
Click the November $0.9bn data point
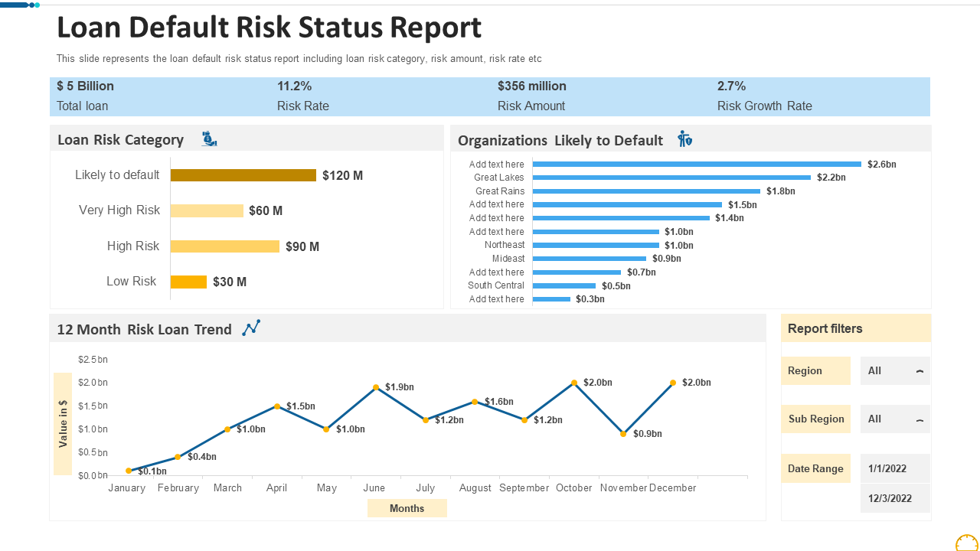[x=623, y=434]
